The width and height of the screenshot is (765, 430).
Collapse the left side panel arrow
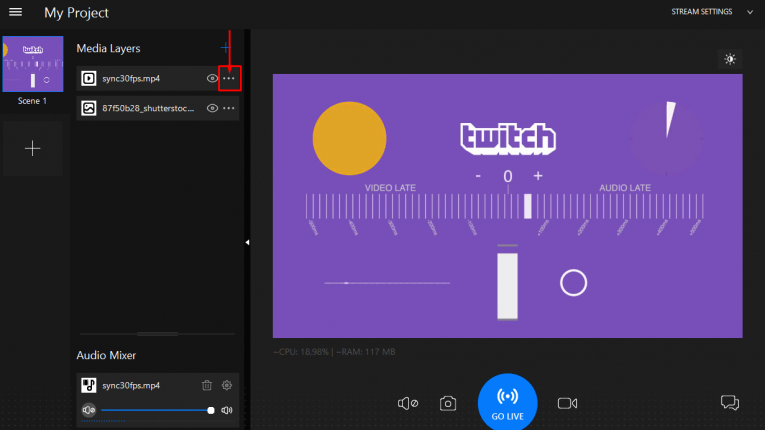247,242
